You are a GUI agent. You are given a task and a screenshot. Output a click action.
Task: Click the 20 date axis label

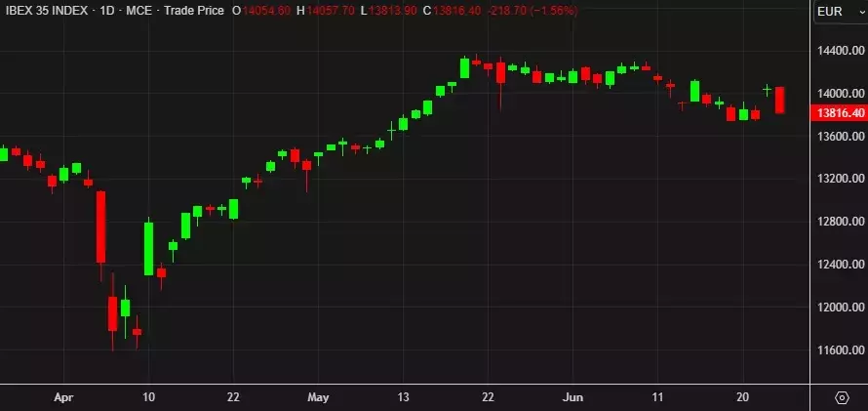(742, 397)
